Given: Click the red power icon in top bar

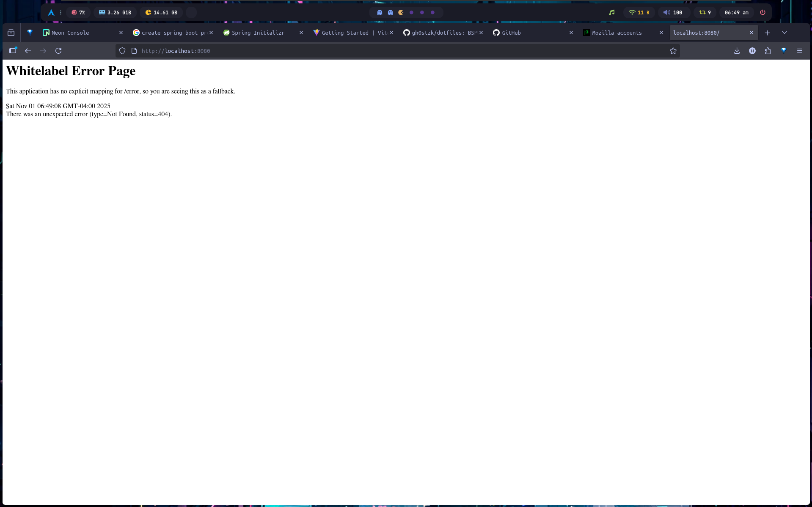Looking at the screenshot, I should [x=762, y=12].
